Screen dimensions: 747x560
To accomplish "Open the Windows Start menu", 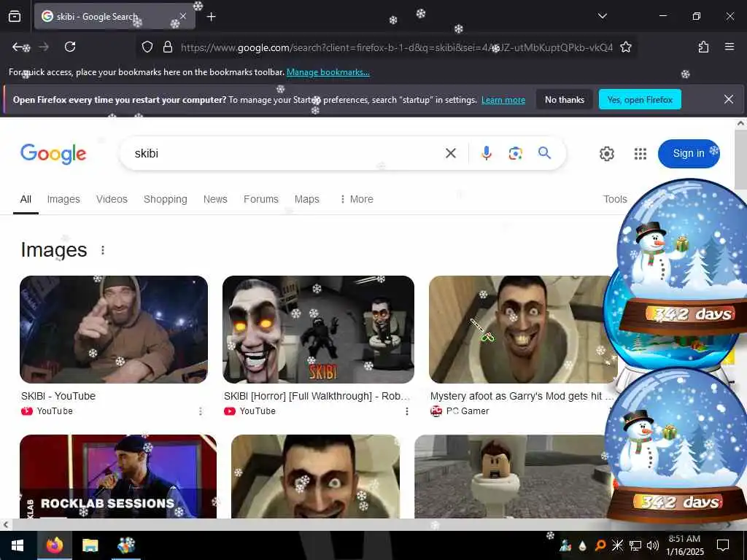I will [x=18, y=545].
